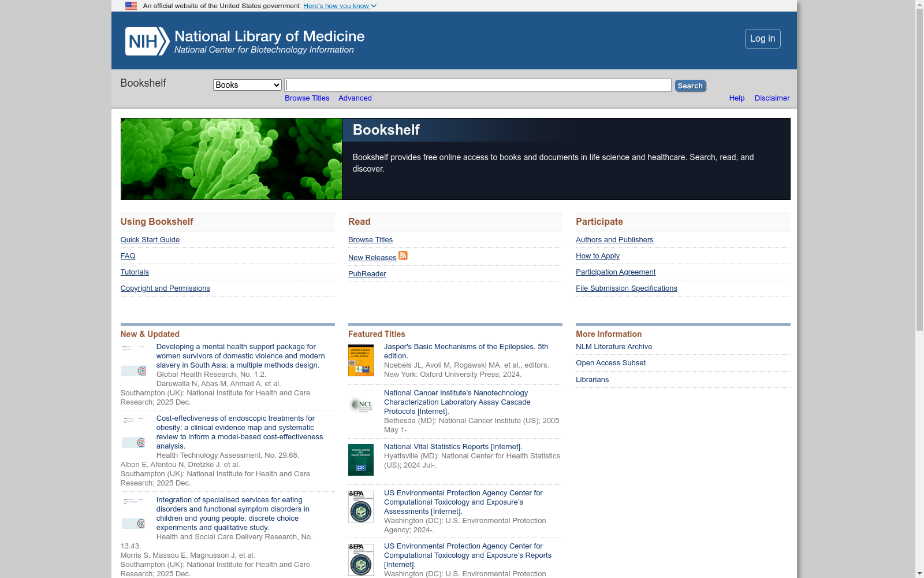924x578 pixels.
Task: Open 'Developing a mental health support package' title
Action: pyautogui.click(x=240, y=356)
